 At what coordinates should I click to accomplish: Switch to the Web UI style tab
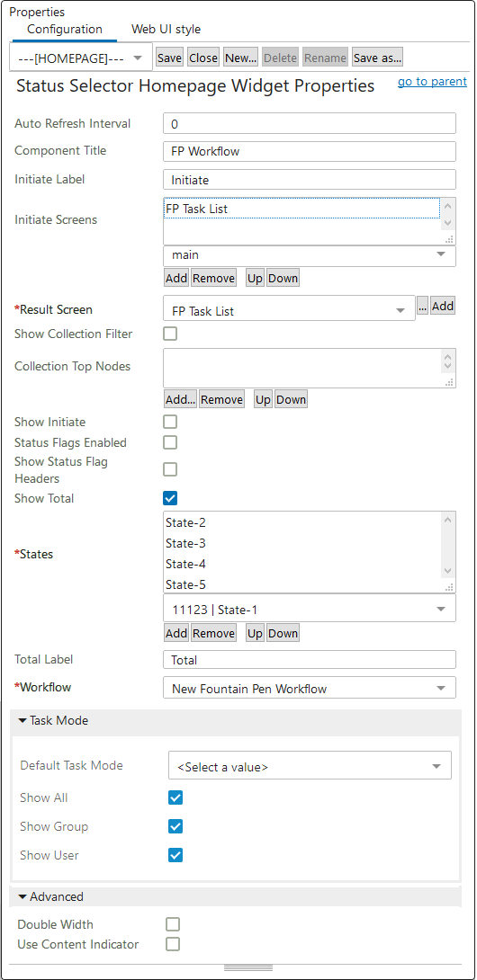click(x=166, y=30)
